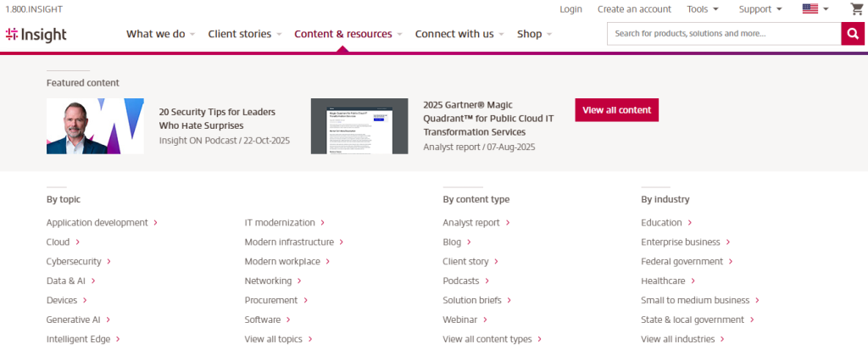Open the What we do menu

[160, 34]
